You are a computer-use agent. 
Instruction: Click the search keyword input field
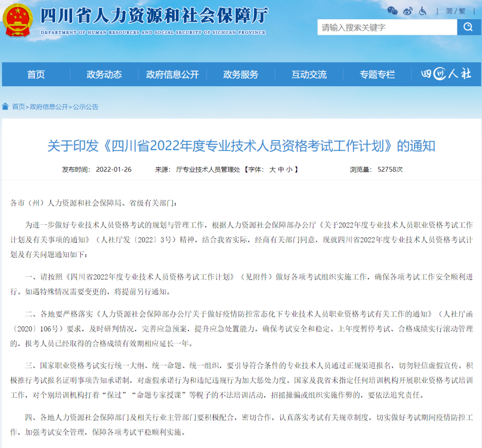pos(384,27)
